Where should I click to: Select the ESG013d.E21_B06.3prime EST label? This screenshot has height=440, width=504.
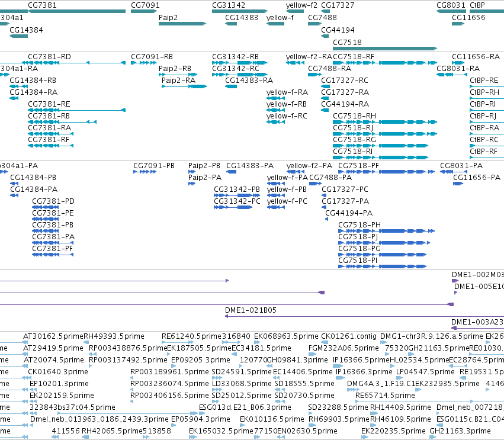point(245,407)
